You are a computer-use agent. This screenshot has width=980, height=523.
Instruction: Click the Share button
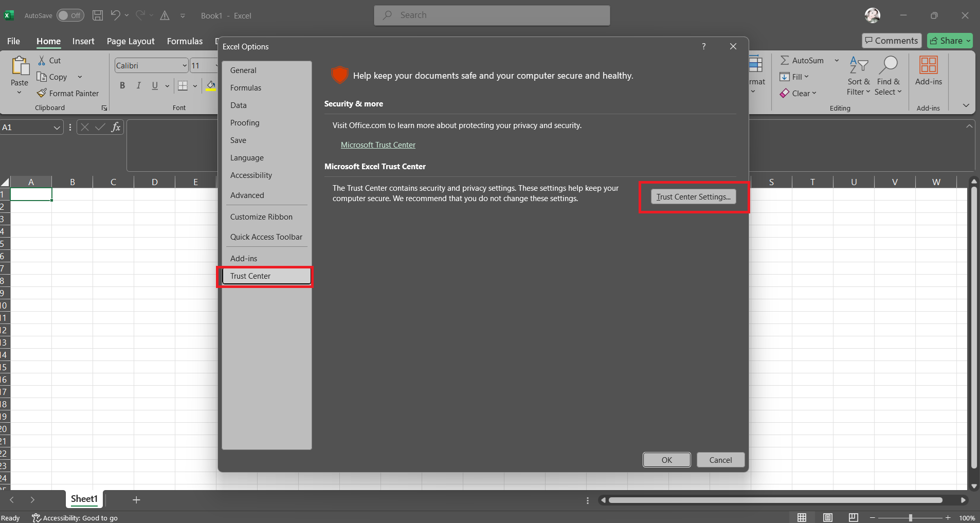pos(950,41)
